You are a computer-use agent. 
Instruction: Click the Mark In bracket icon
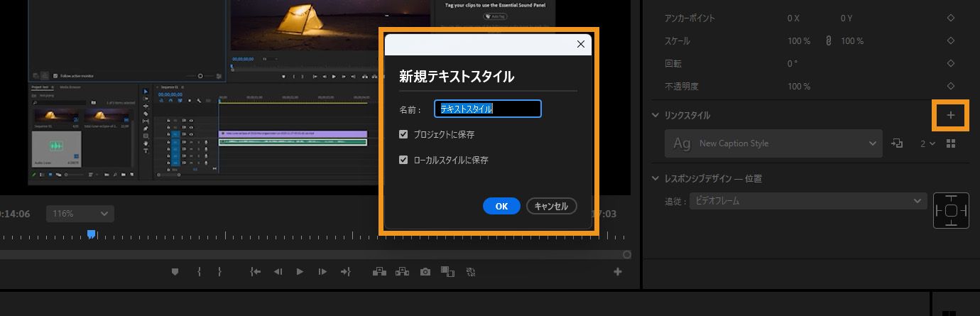coord(199,271)
